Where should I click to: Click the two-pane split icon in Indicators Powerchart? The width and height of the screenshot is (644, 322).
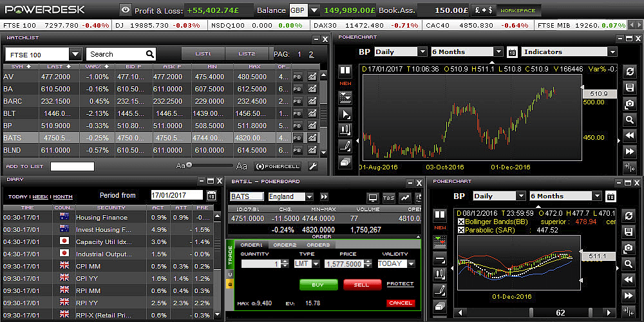(x=345, y=71)
